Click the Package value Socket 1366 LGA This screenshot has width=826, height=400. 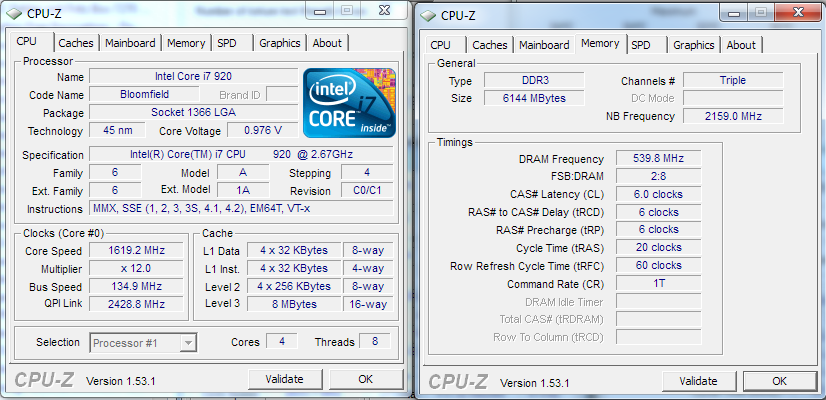193,112
